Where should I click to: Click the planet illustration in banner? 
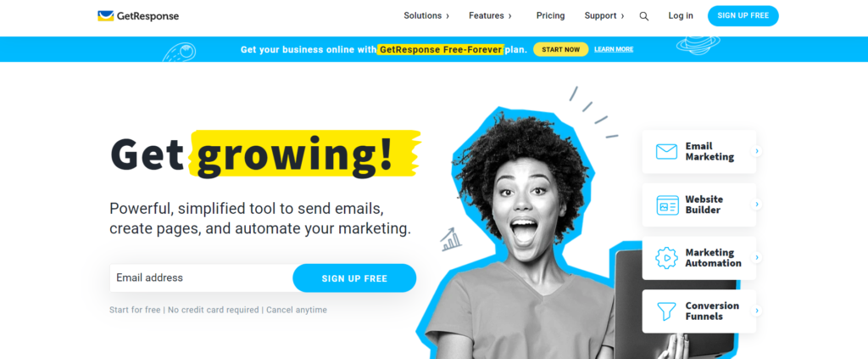[698, 45]
